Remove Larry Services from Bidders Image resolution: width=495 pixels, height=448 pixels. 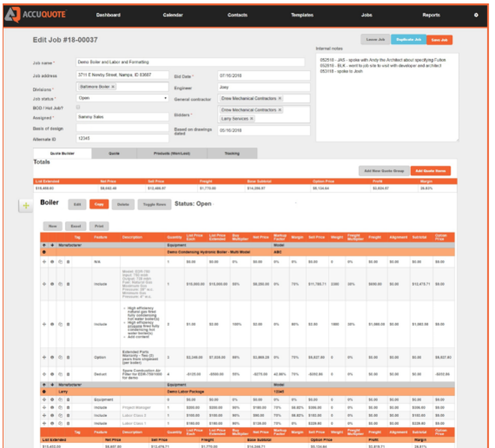(251, 119)
